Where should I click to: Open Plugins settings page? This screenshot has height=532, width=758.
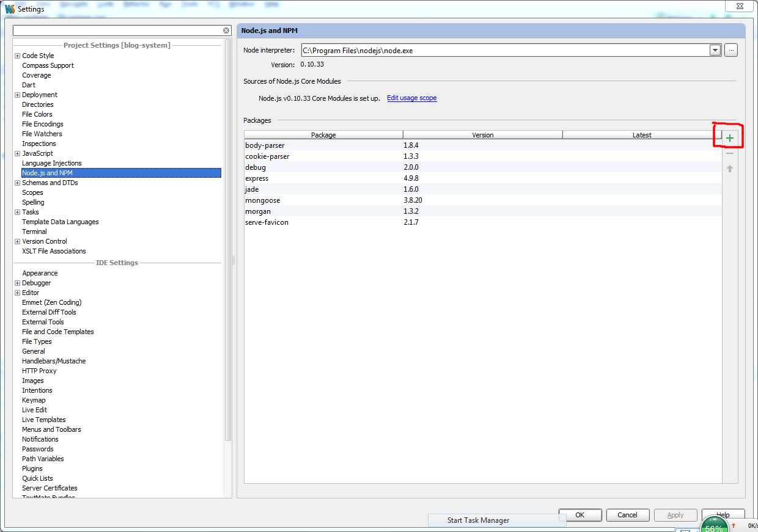click(x=32, y=468)
